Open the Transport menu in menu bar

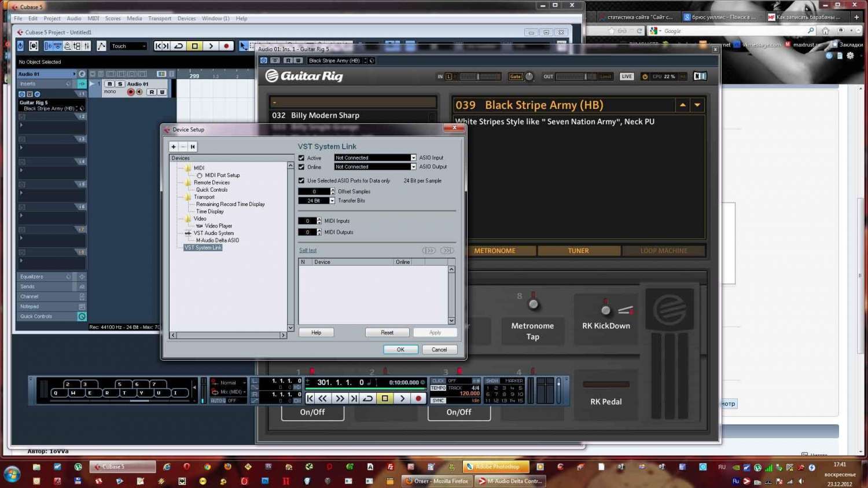[159, 19]
